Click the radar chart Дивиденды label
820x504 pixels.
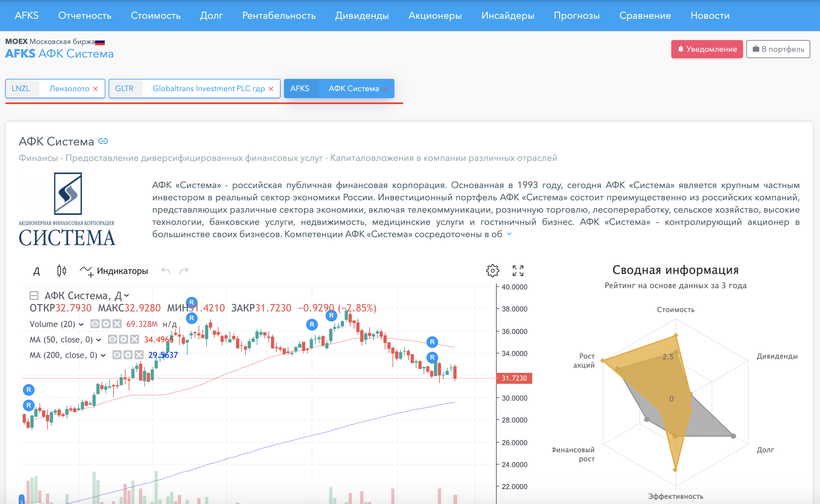tap(777, 356)
